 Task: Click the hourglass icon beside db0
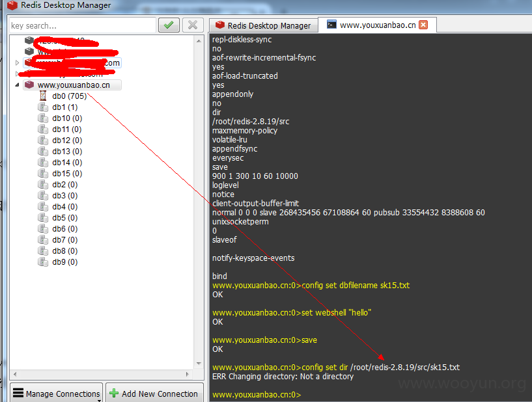point(43,96)
